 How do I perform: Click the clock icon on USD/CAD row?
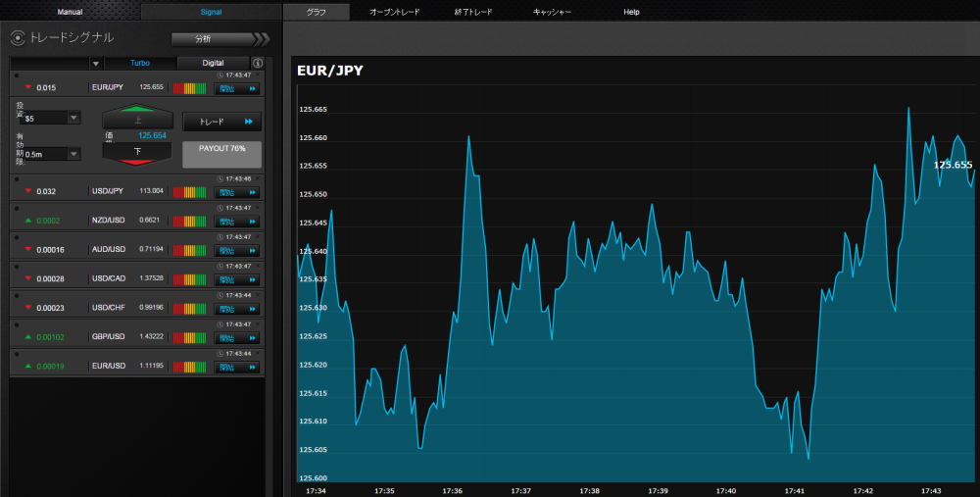coord(220,266)
